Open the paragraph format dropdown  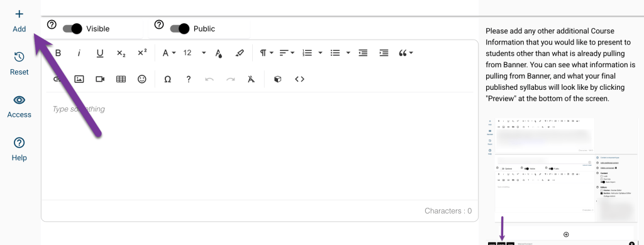click(x=267, y=53)
